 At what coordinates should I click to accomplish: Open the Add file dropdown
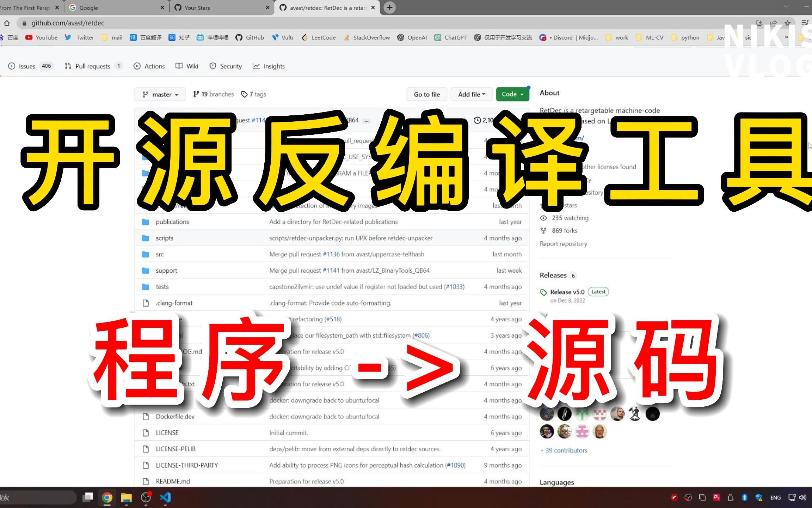(472, 95)
